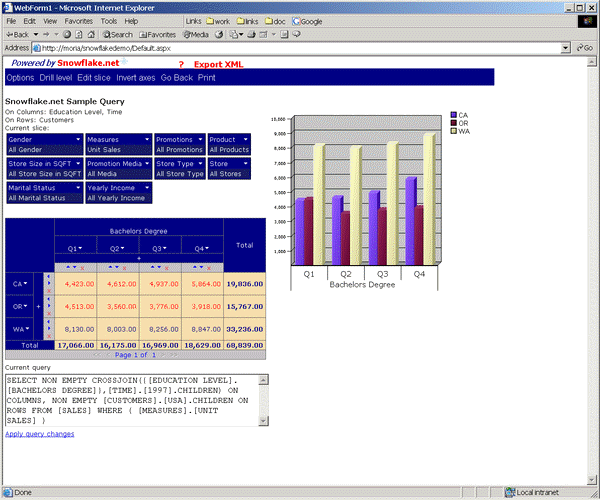Screen dimensions: 600x500
Task: Sort Q3 column ascending arrow
Action: click(153, 267)
